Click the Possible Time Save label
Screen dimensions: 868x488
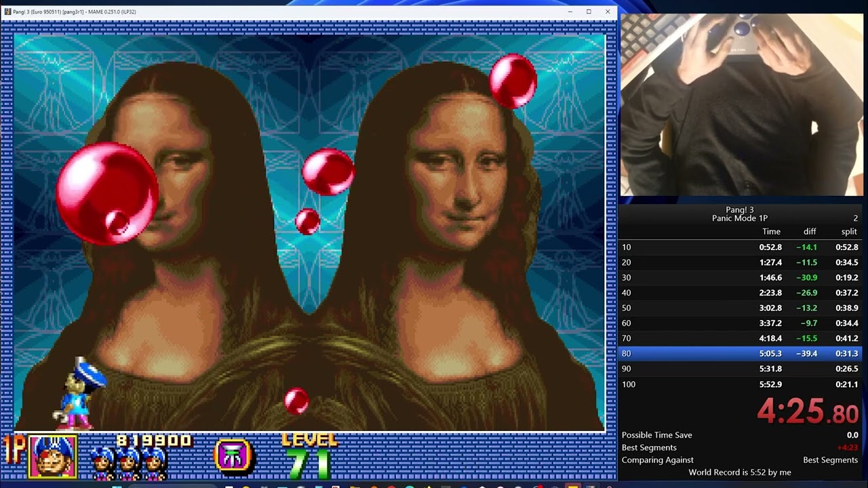(657, 435)
